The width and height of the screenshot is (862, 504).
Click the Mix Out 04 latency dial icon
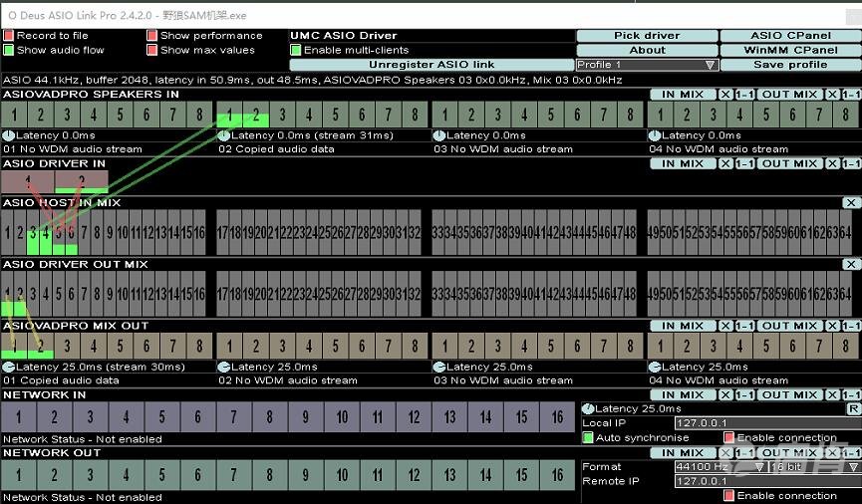655,368
